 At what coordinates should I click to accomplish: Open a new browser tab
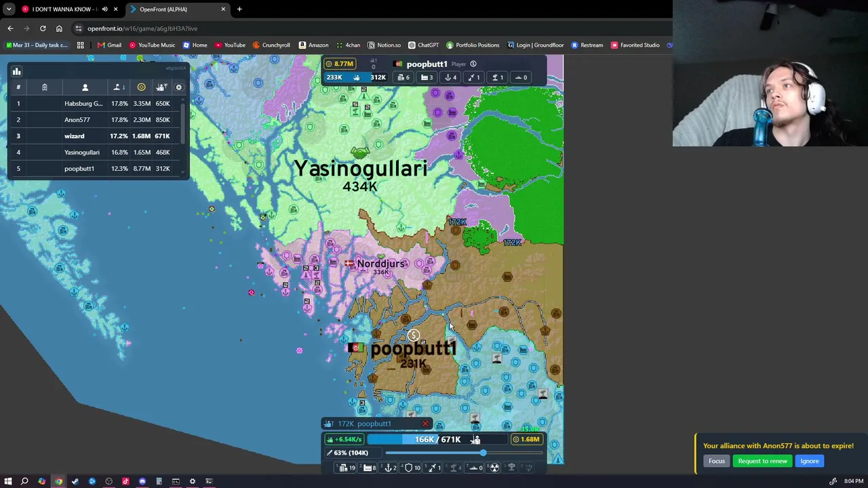pos(239,9)
